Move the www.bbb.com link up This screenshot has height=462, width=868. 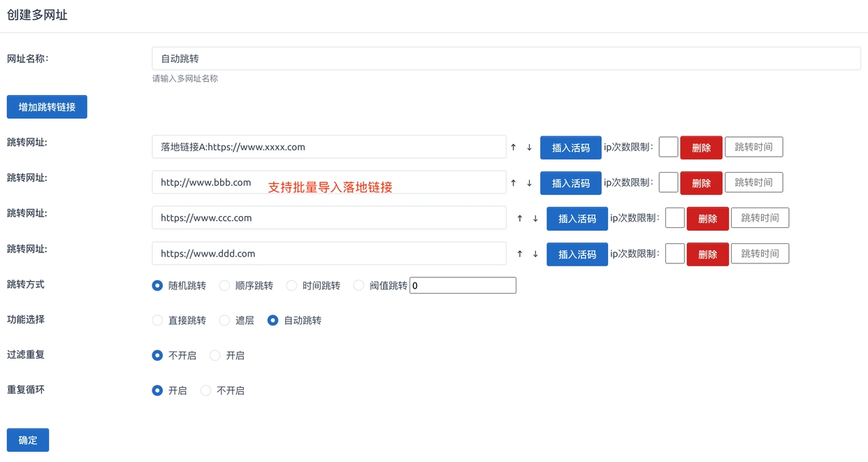tap(513, 183)
